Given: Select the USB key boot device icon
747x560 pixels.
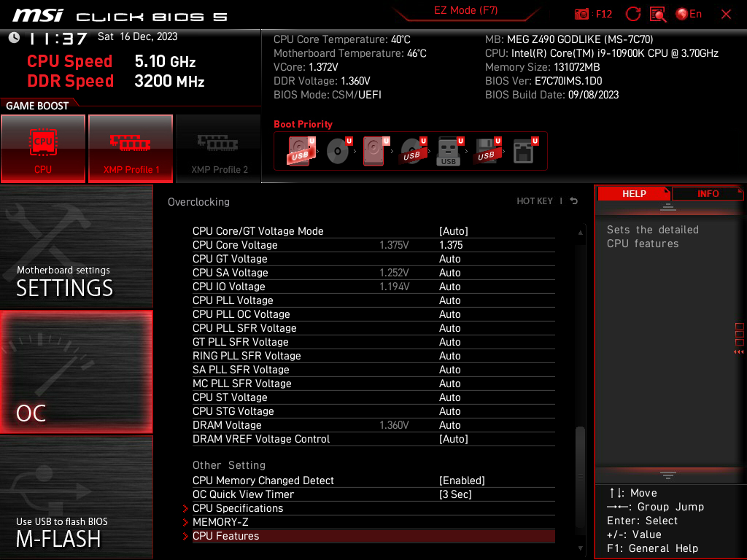Looking at the screenshot, I should point(449,151).
